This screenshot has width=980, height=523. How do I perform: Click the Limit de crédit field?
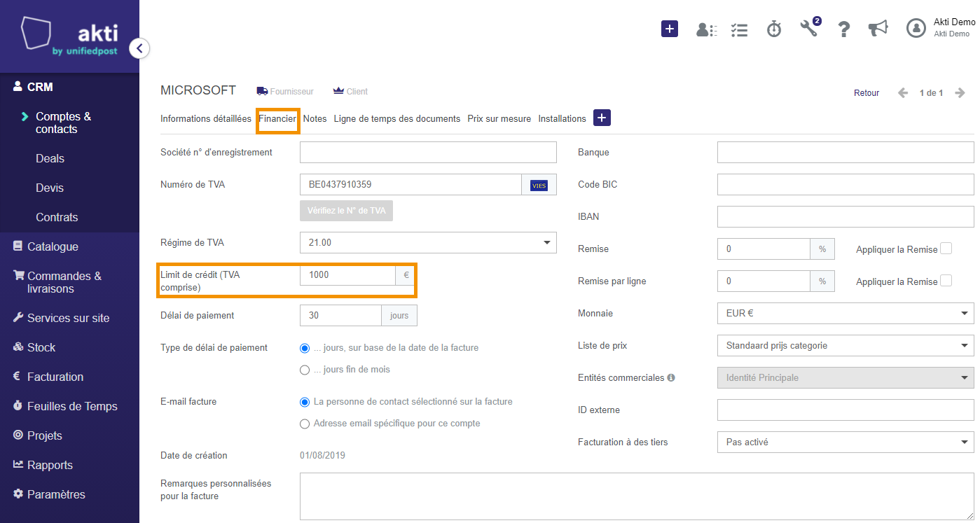click(x=347, y=274)
